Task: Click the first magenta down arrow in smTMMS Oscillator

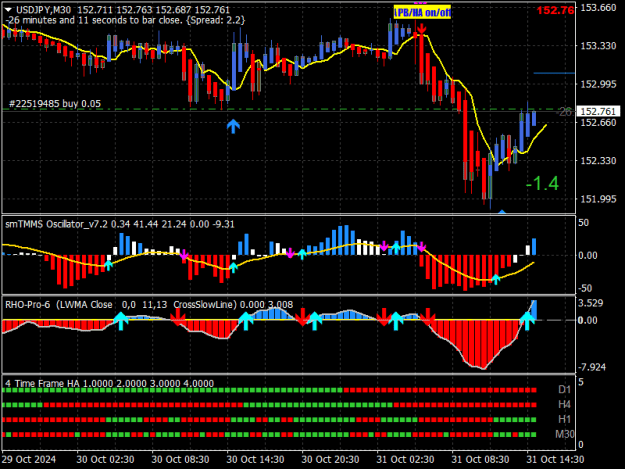Action: 184,255
